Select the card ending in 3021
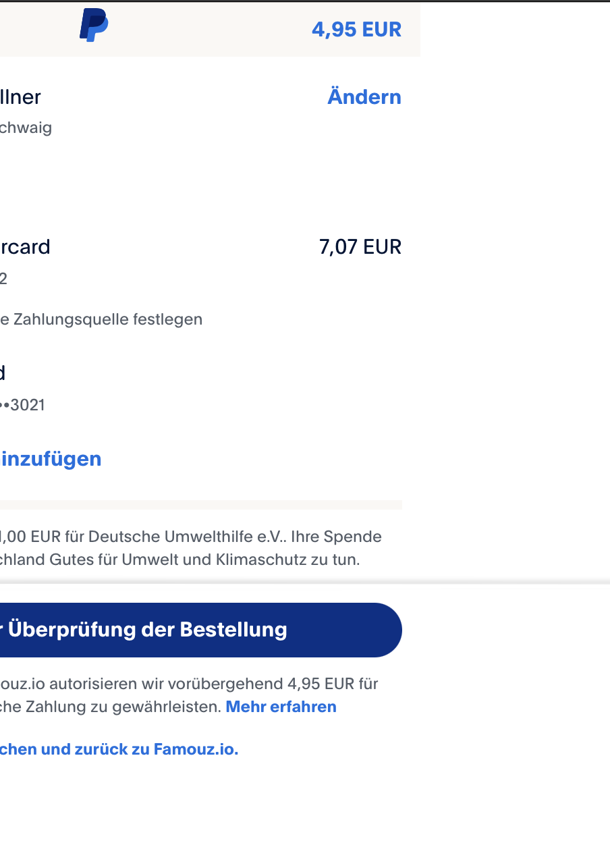 pyautogui.click(x=24, y=405)
